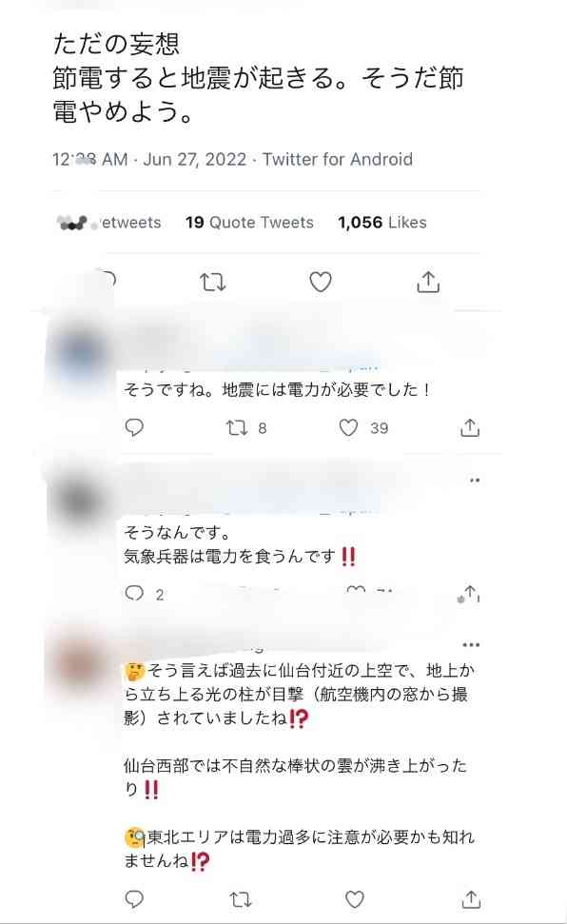Reply to the 地震には電力が必要でした comment

[134, 427]
